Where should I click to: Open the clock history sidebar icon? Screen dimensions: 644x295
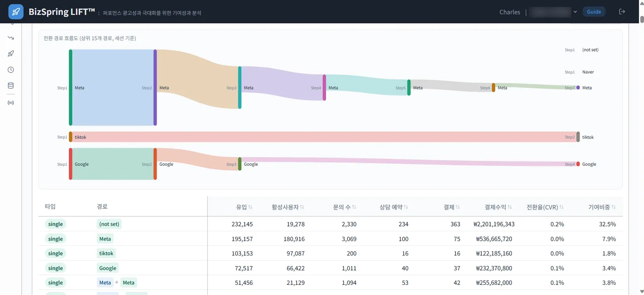(11, 70)
